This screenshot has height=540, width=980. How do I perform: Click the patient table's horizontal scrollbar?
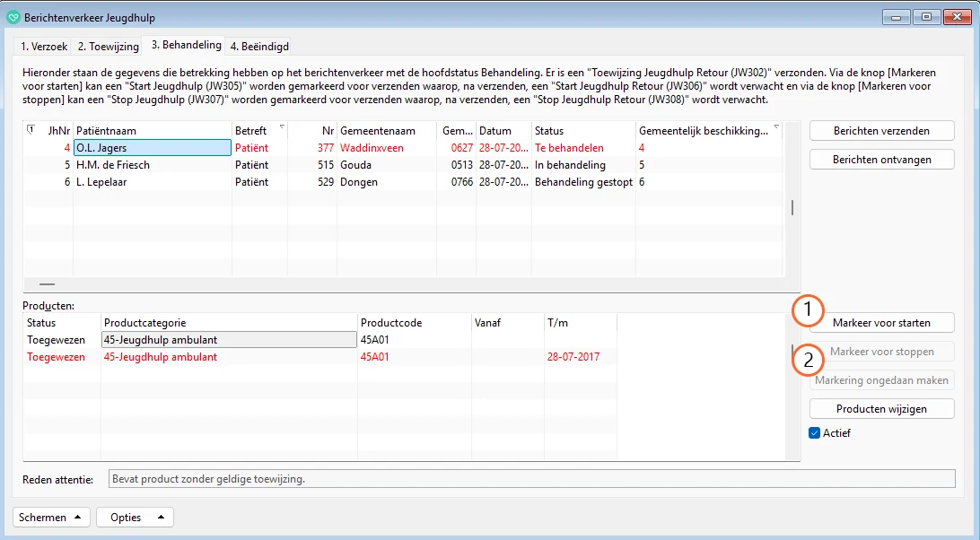(47, 283)
